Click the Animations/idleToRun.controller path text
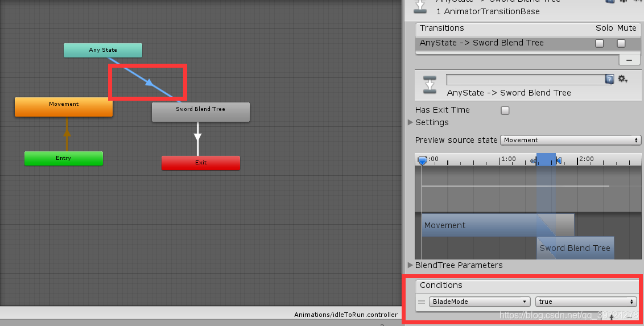 pyautogui.click(x=346, y=315)
